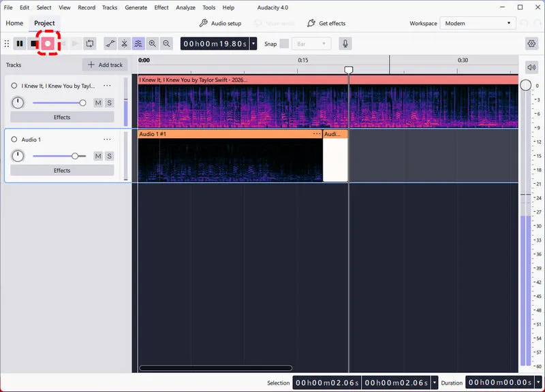The image size is (545, 392).
Task: Click the red Record button
Action: click(x=48, y=44)
